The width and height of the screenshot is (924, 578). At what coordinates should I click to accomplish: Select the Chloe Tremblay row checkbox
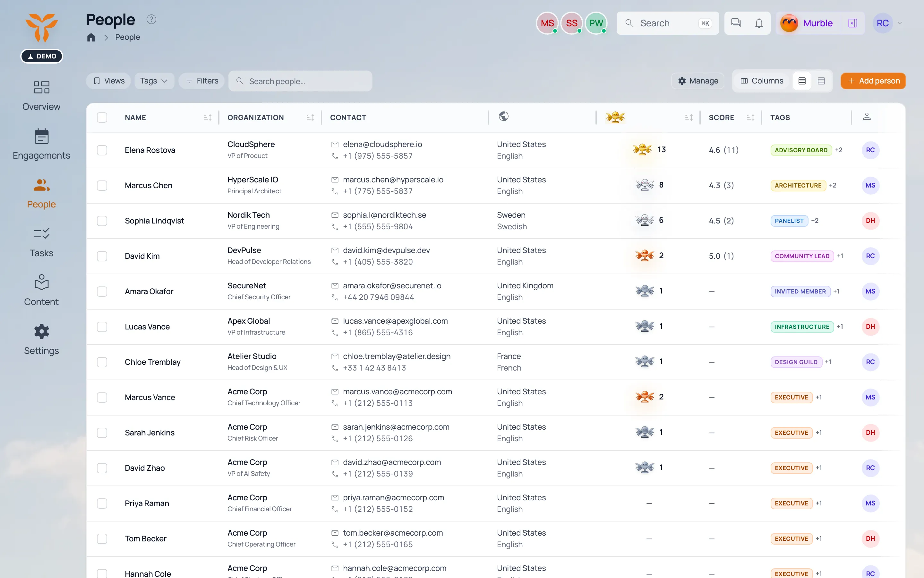click(102, 362)
